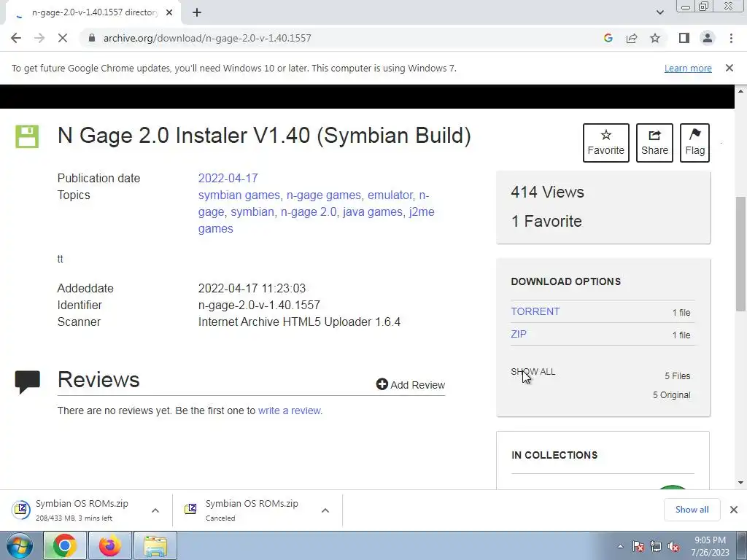
Task: Click the identifier n-gage-2.0-v-1.40.1557 text
Action: tap(259, 306)
